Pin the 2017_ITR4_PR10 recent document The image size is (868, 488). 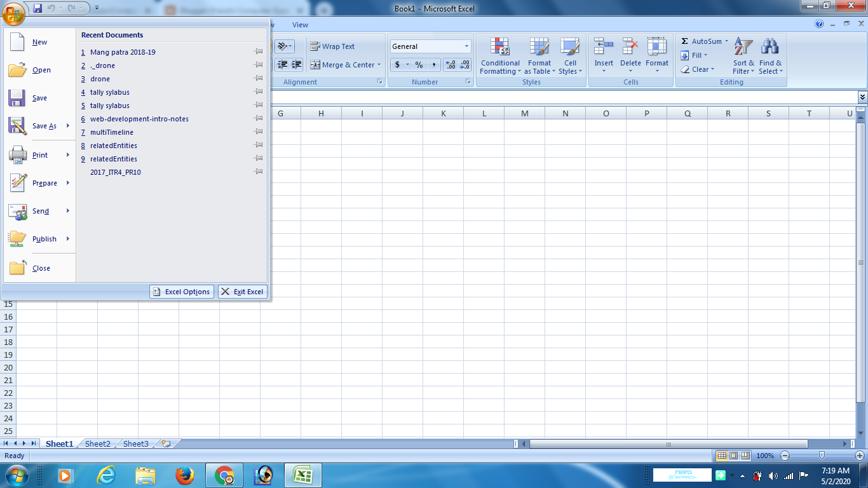click(x=258, y=172)
